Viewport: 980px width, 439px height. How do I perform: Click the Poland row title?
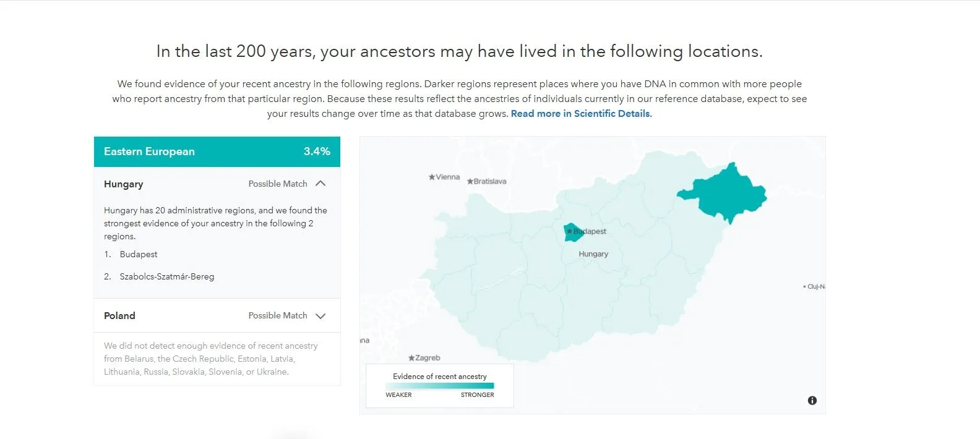point(119,316)
